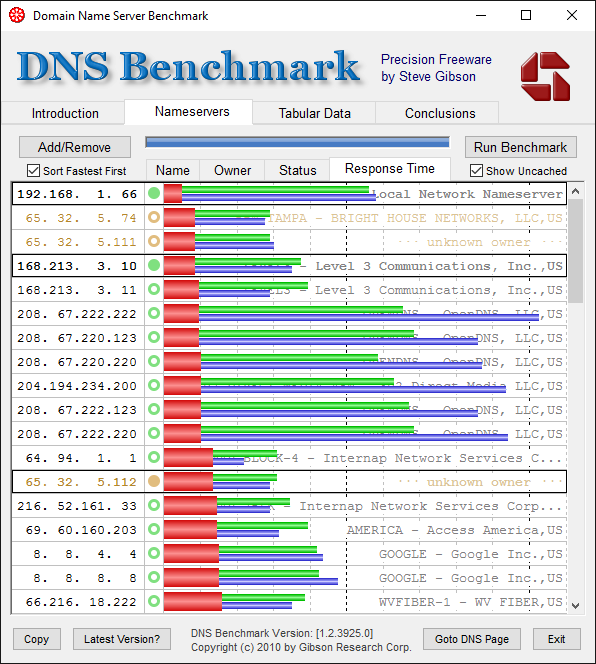Select the 208.67.222.220 IP address
Viewport: 596px width, 664px height.
[77, 434]
